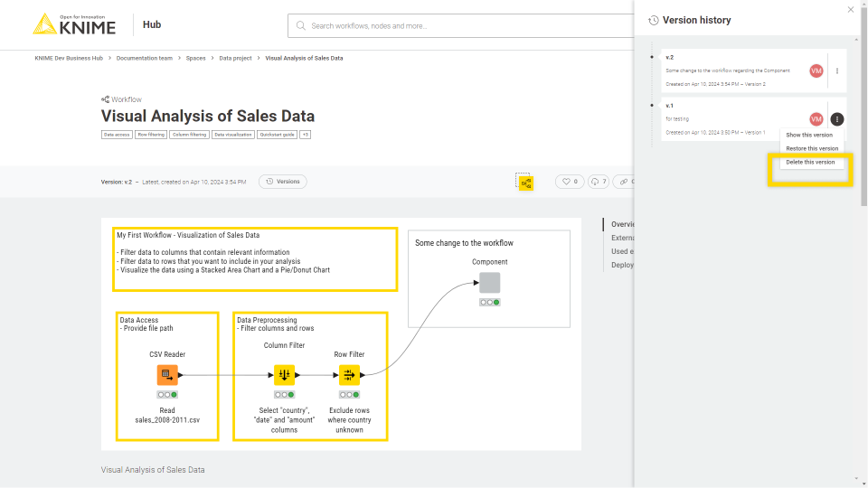Click the Workflow type label icon
The image size is (868, 488).
pos(105,99)
